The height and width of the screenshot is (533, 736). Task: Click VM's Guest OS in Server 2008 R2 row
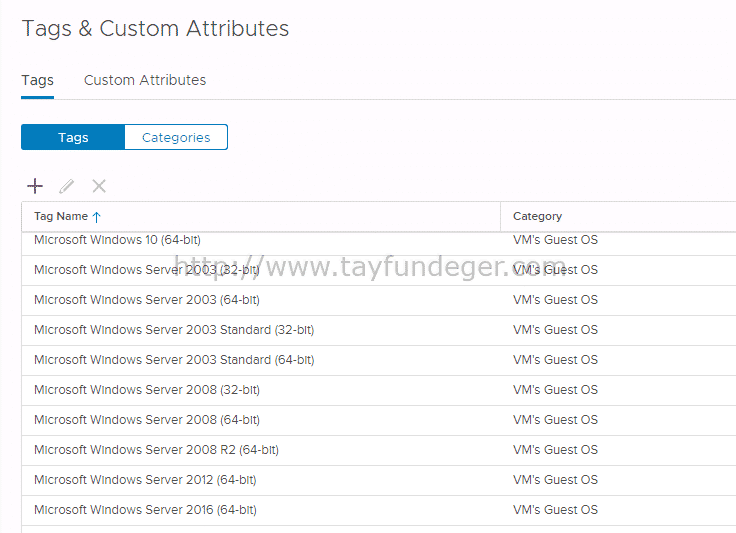(x=555, y=450)
